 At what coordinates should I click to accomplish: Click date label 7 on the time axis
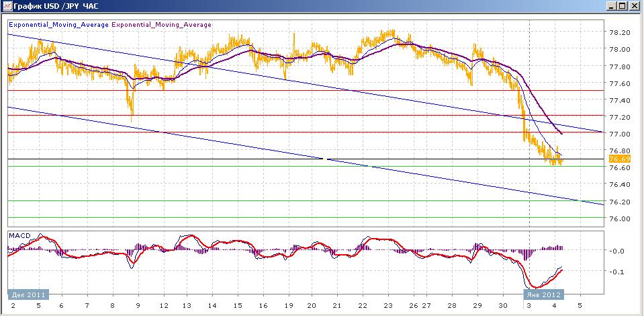pos(87,306)
